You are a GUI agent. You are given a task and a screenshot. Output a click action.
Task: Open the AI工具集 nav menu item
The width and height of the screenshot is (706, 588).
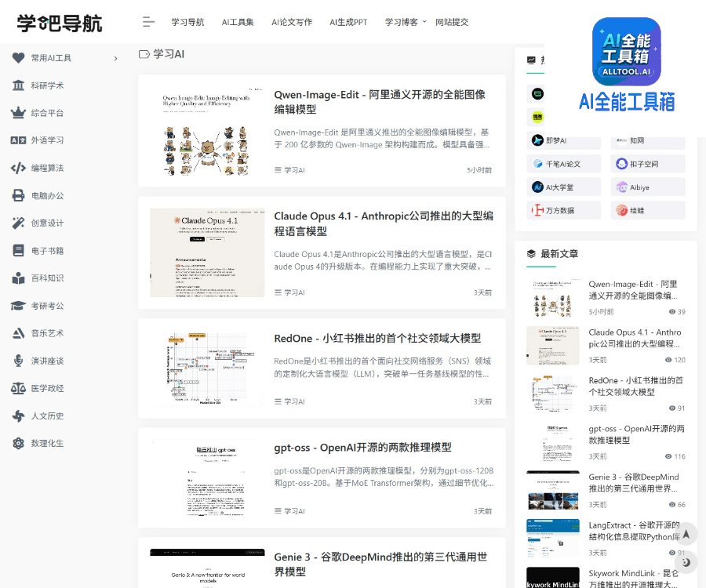coord(238,22)
